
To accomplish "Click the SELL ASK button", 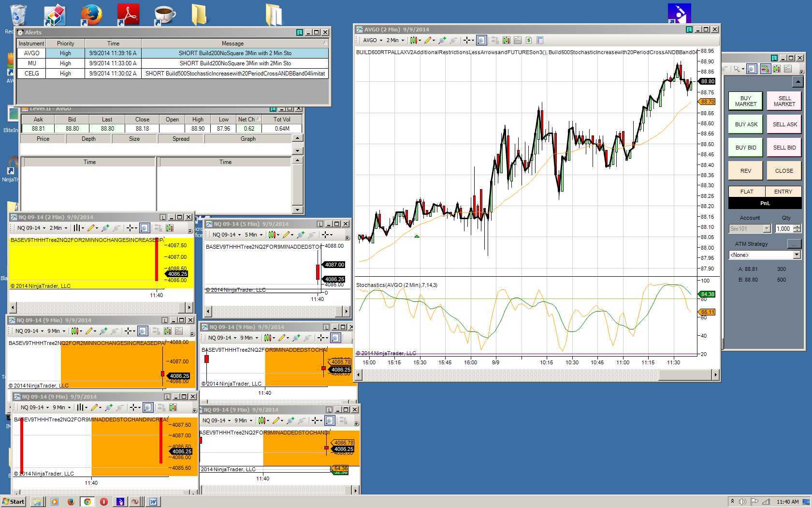I will (x=784, y=124).
